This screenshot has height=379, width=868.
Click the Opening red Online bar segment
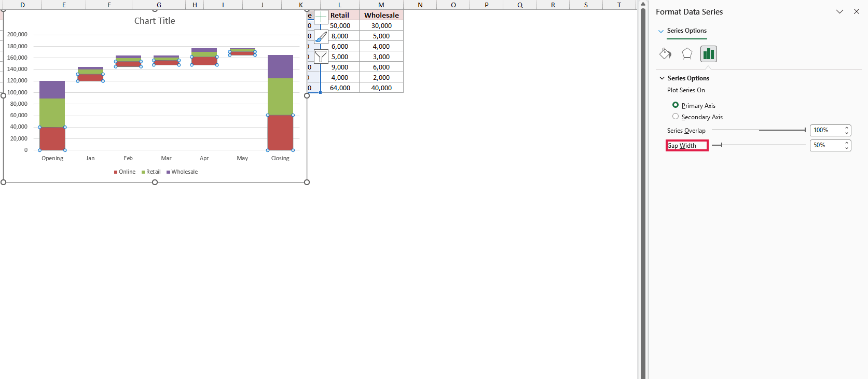[52, 138]
